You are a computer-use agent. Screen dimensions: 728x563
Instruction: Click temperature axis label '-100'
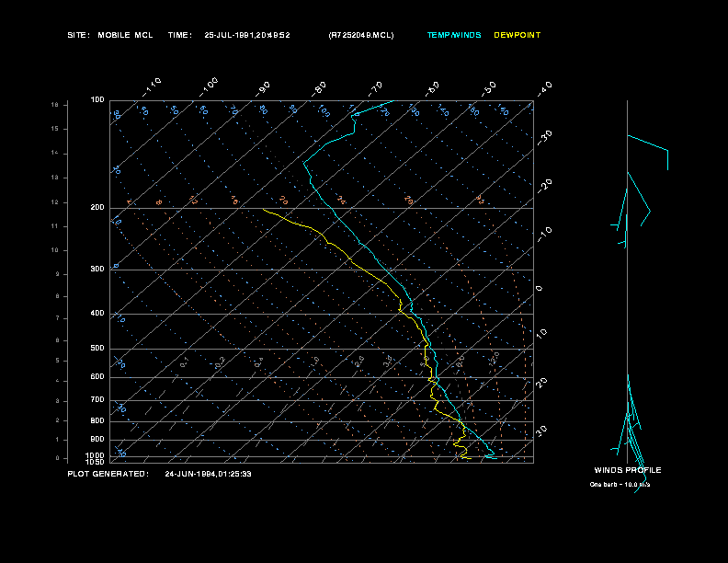click(x=209, y=87)
